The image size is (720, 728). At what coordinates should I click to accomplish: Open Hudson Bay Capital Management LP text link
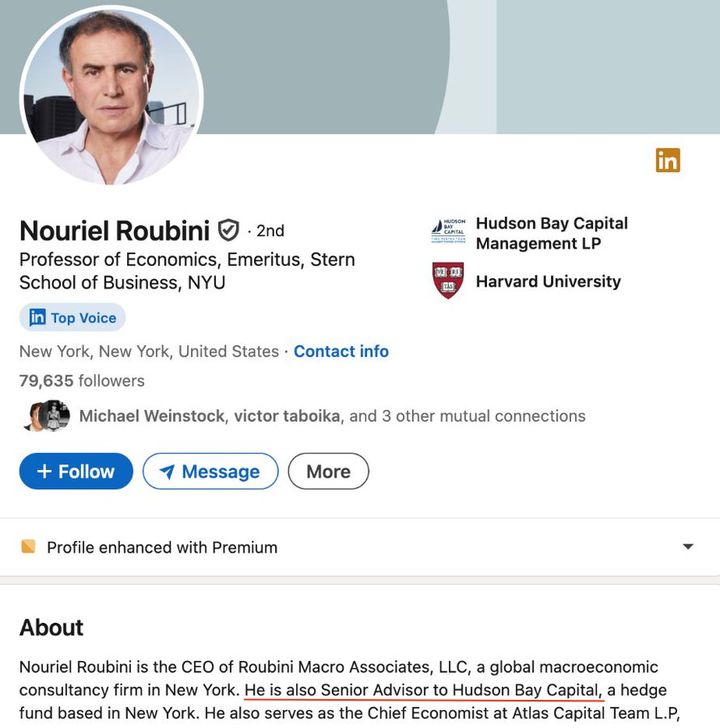point(552,233)
